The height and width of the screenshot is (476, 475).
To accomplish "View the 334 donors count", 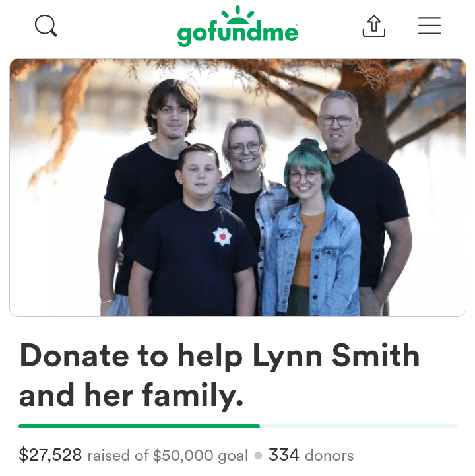I will tap(311, 456).
